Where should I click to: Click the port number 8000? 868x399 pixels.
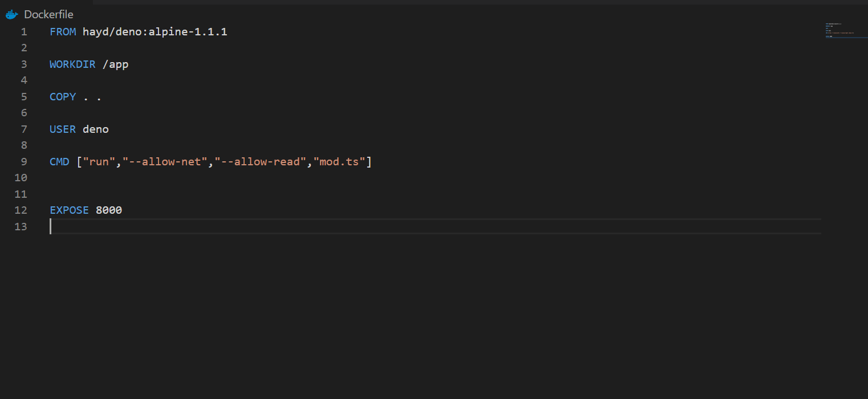tap(109, 210)
